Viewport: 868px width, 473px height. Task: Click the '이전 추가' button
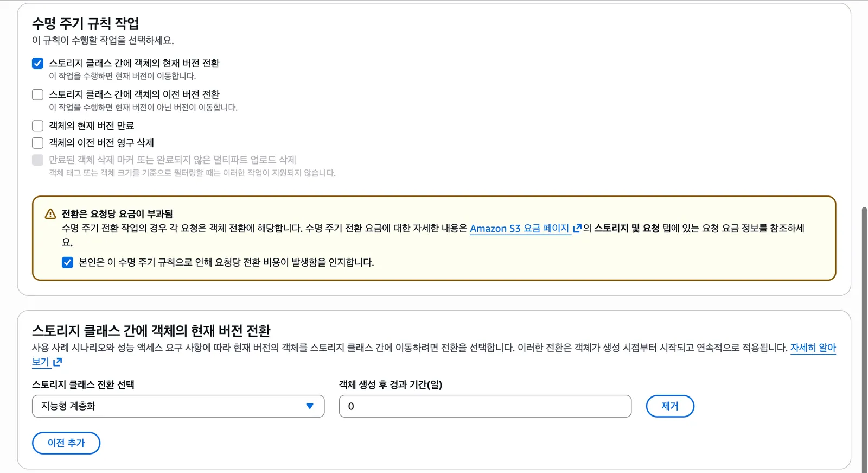tap(66, 443)
